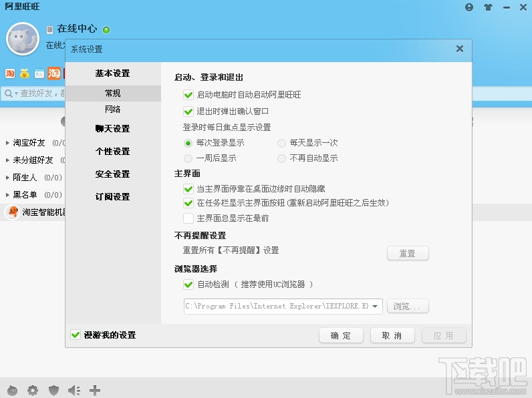
Task: Click the help icon in the AliWangWang title bar
Action: point(469,7)
